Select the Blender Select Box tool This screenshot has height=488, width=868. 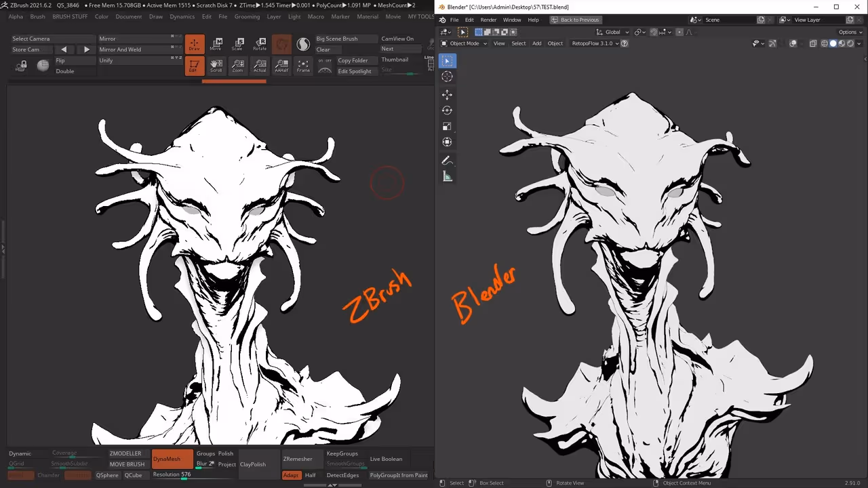point(447,61)
